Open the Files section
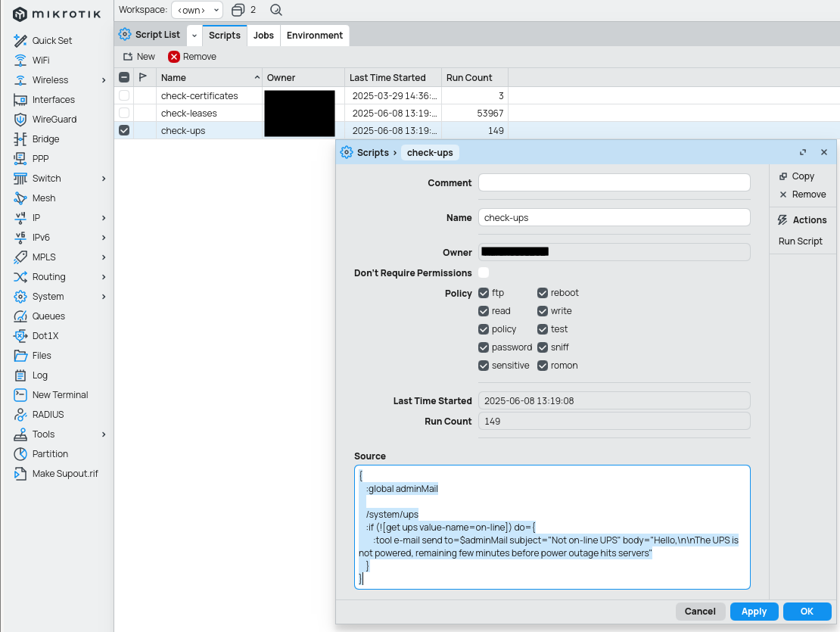The height and width of the screenshot is (632, 840). tap(33, 356)
